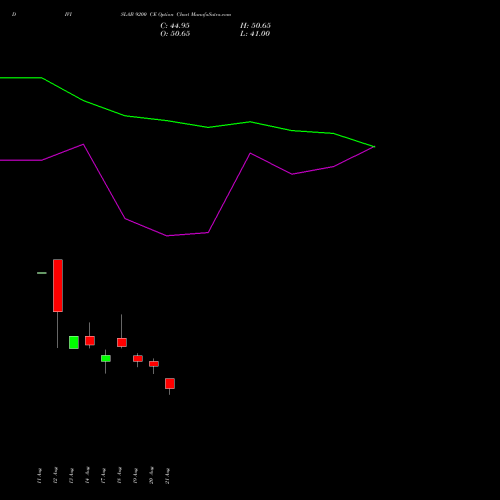Click the open price value O: 50.65
The height and width of the screenshot is (500, 500).
pyautogui.click(x=175, y=34)
